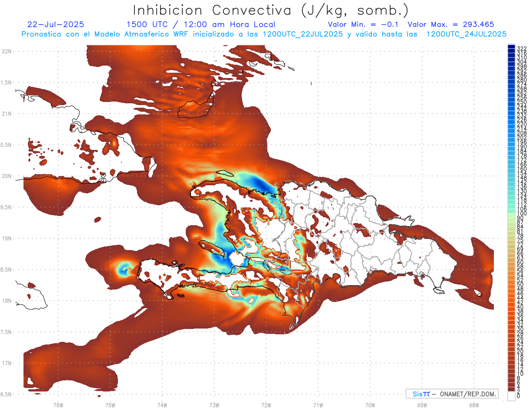Click the "19N" latitude label

(7, 239)
